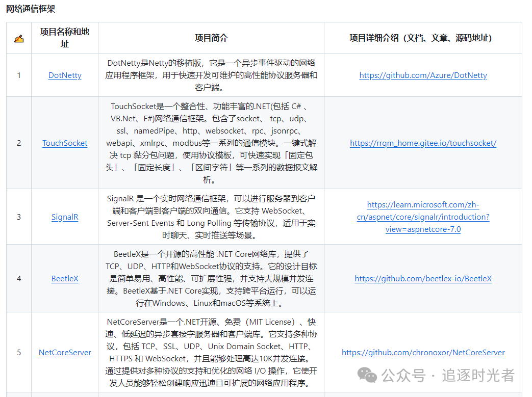The width and height of the screenshot is (532, 397).
Task: Click the DotNetty description text cell
Action: [211, 75]
